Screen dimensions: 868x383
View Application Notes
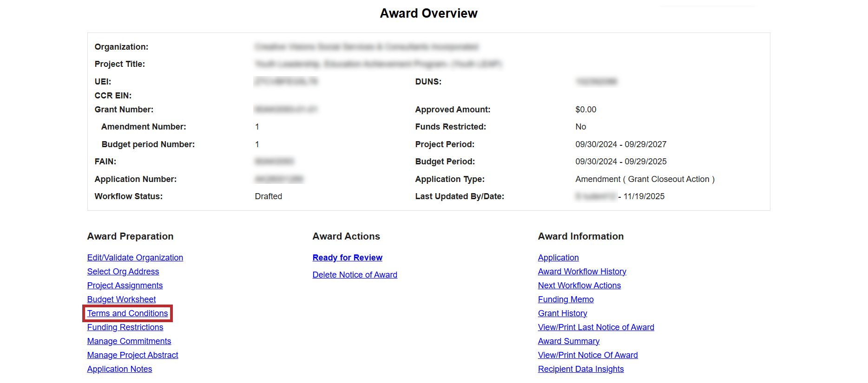point(119,369)
